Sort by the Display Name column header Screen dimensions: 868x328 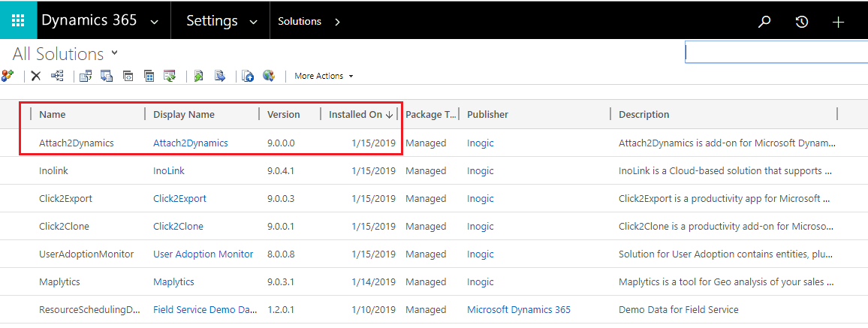(184, 115)
